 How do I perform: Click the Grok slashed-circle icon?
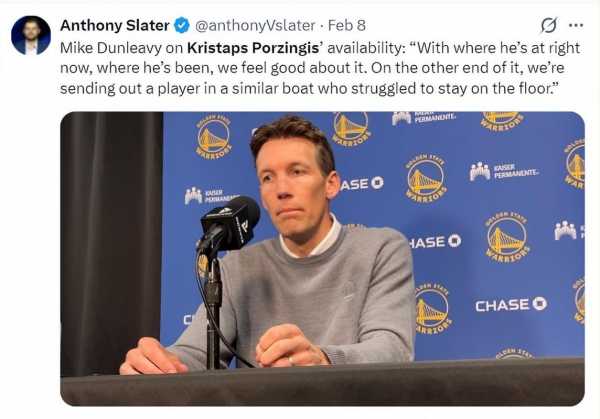pyautogui.click(x=548, y=25)
